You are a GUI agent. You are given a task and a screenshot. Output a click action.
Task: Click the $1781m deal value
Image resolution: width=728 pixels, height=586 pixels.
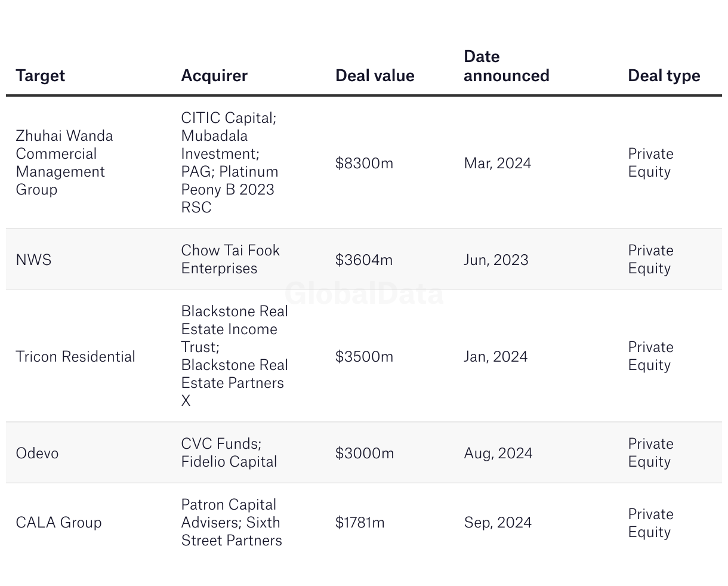[x=360, y=522]
